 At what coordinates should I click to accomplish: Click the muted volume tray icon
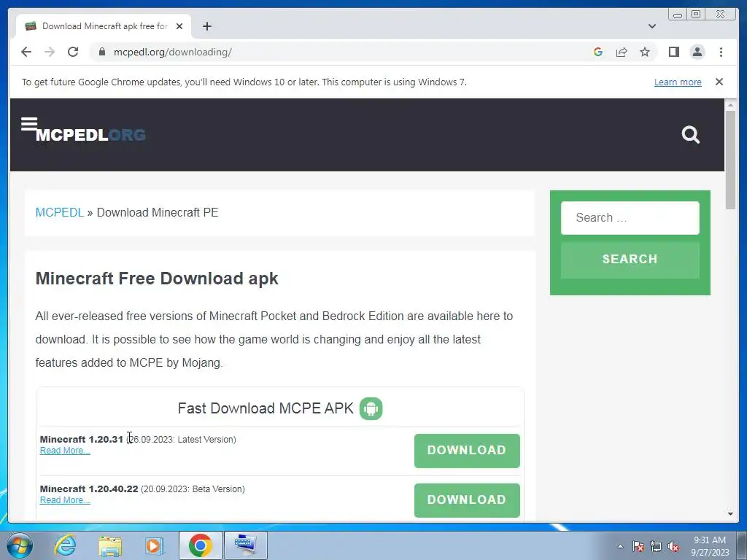coord(673,546)
